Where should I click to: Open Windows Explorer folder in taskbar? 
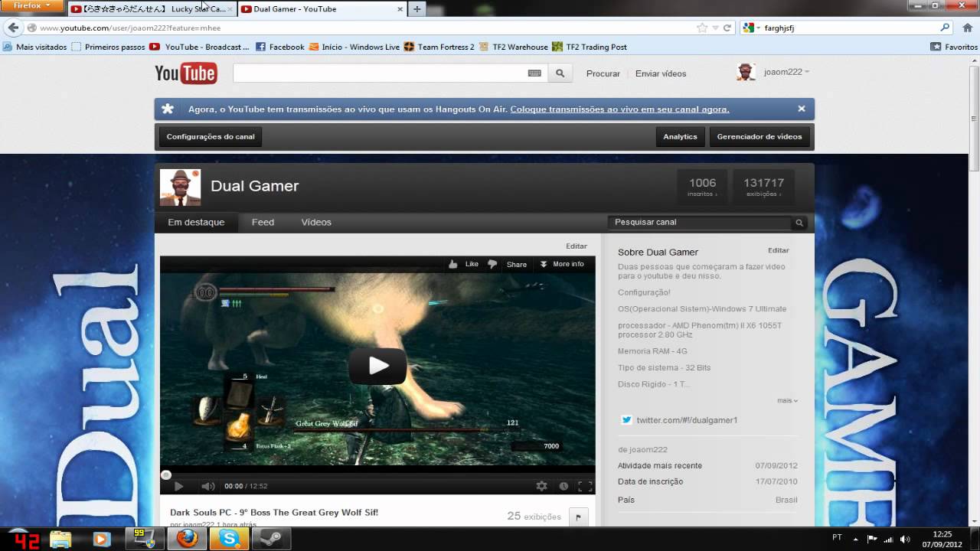click(61, 539)
